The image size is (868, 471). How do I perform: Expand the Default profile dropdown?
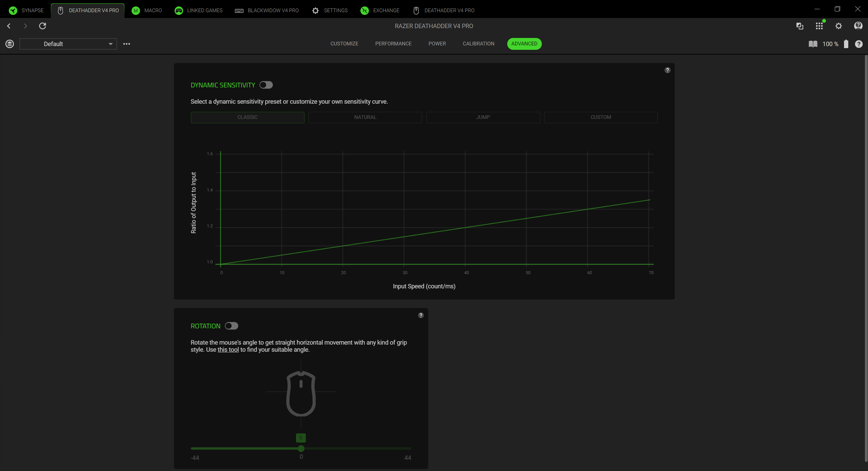tap(68, 44)
